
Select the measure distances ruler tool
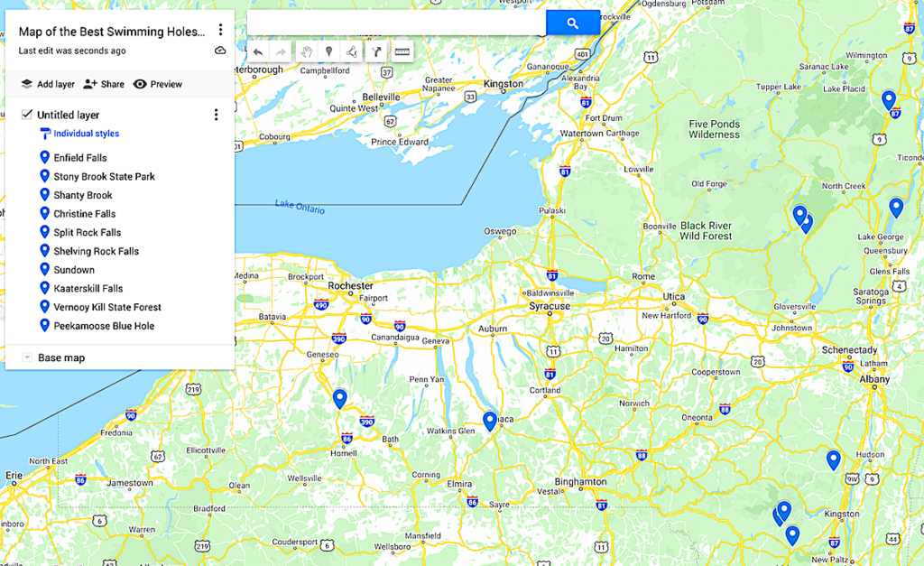coord(402,51)
